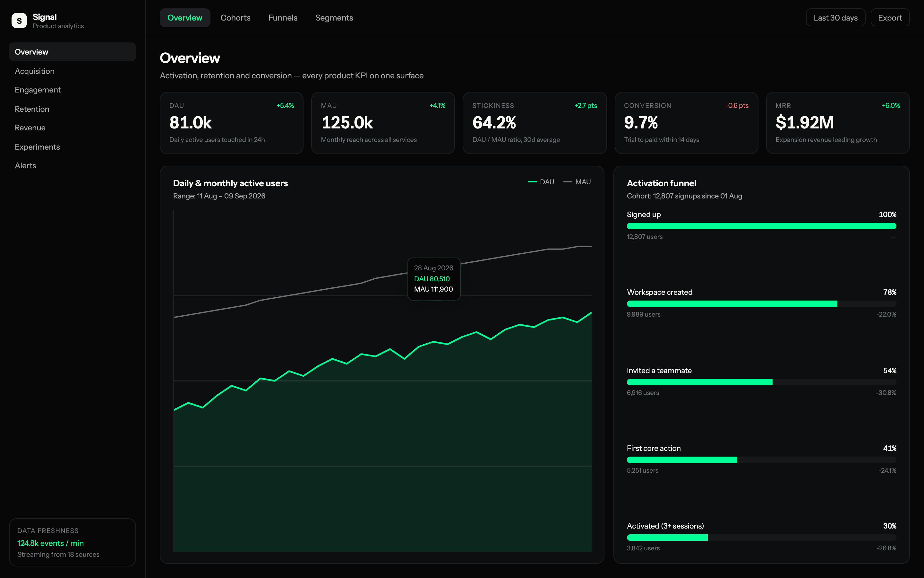Click the 28 Aug 2026 chart tooltip
The width and height of the screenshot is (924, 578).
(x=434, y=279)
